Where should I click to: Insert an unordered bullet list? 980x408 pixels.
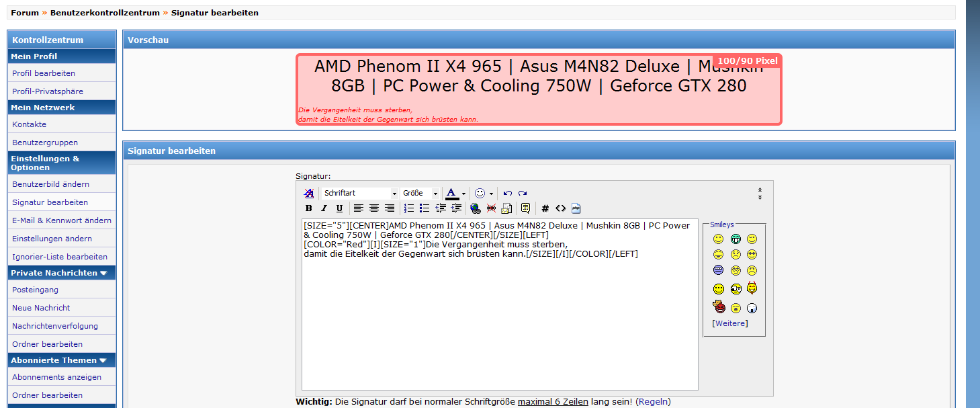[425, 208]
